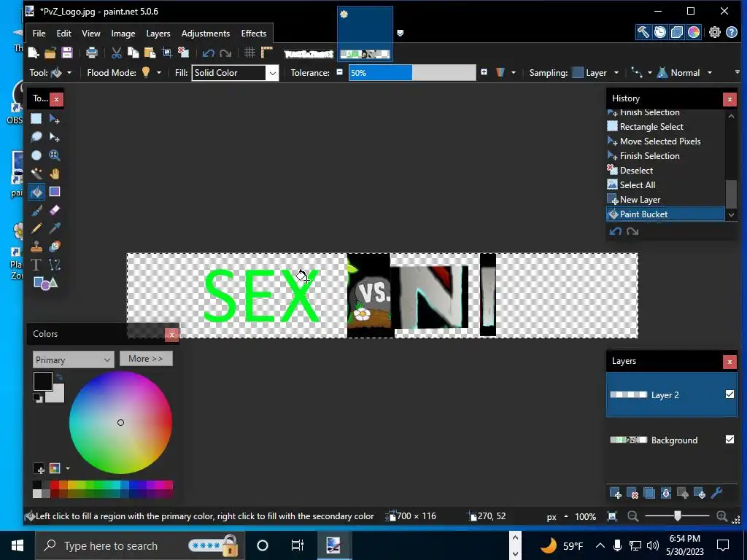The height and width of the screenshot is (560, 747).
Task: Click the More >> button in Colors
Action: pos(146,359)
